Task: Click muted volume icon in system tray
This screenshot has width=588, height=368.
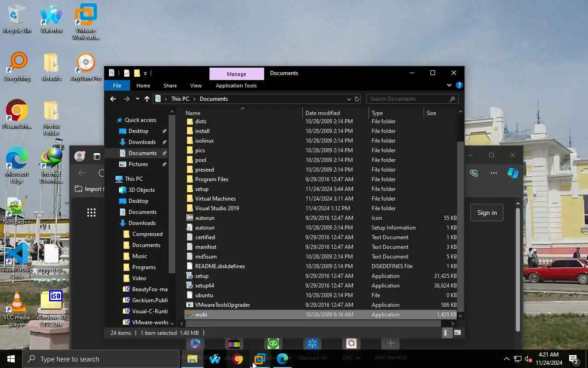Action: coord(529,359)
